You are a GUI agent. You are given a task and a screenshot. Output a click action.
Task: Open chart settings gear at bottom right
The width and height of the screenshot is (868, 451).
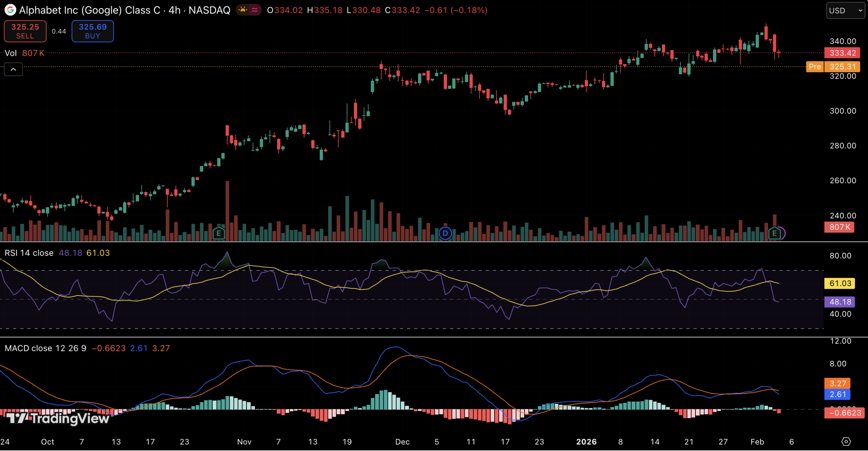[x=846, y=442]
